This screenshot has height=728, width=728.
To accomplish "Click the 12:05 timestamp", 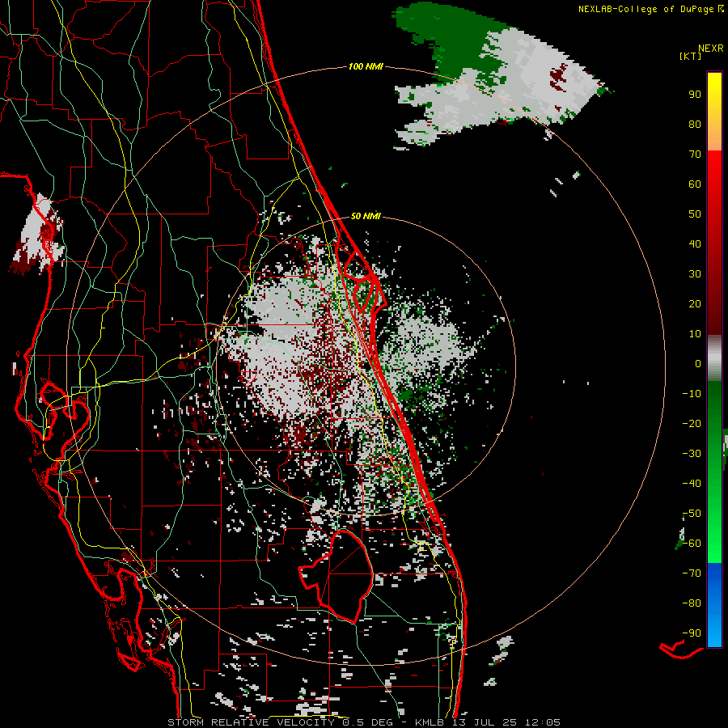I will pos(542,722).
